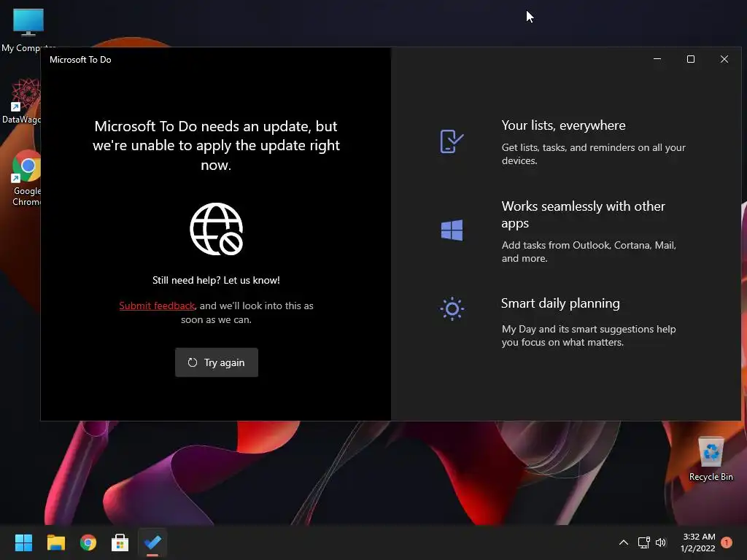Open the clock showing 3:32 AM

(x=698, y=542)
